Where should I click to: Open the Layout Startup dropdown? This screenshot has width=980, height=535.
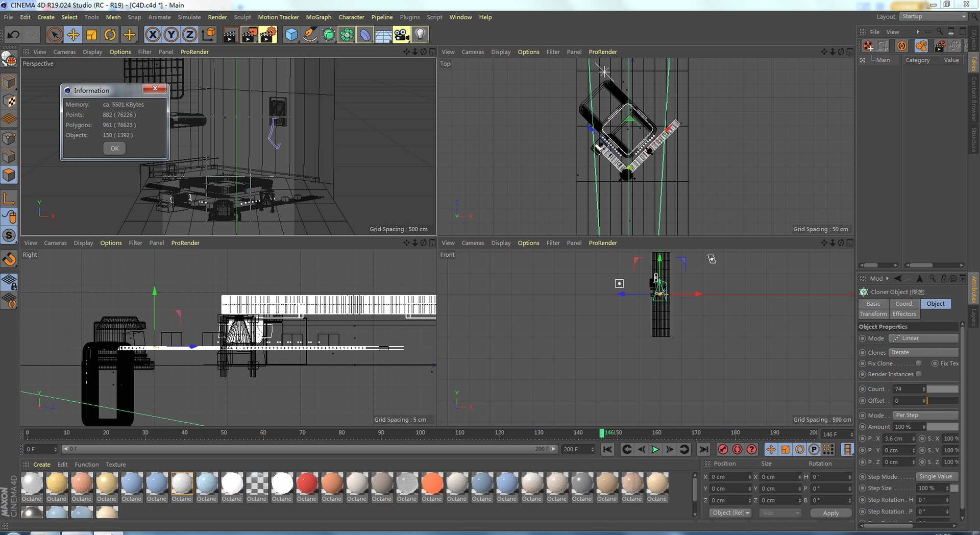(934, 16)
